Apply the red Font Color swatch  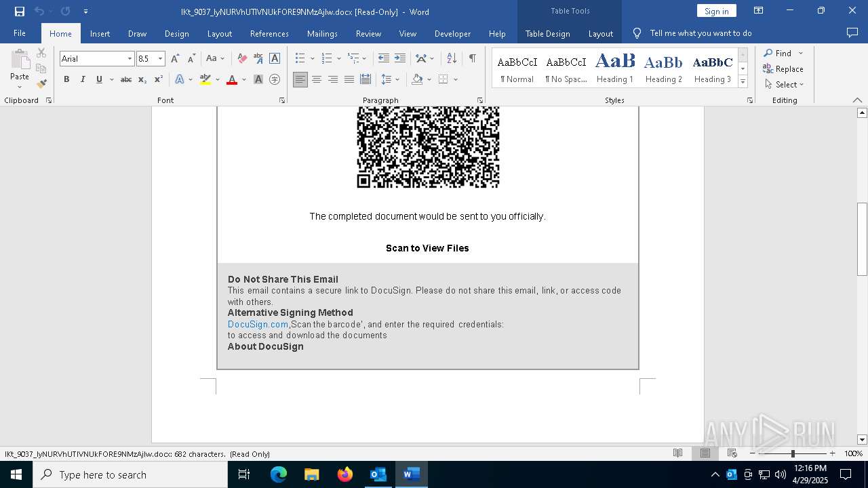pos(232,80)
